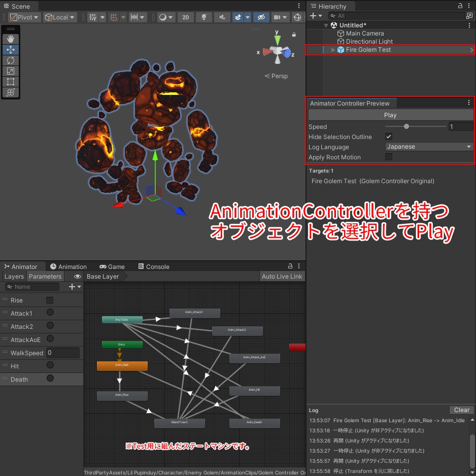Screen dimensions: 476x476
Task: Switch to the Console tab
Action: [x=154, y=266]
